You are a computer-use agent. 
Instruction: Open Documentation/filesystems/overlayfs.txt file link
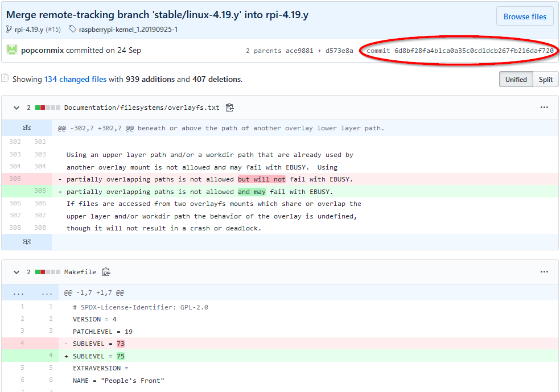point(142,108)
